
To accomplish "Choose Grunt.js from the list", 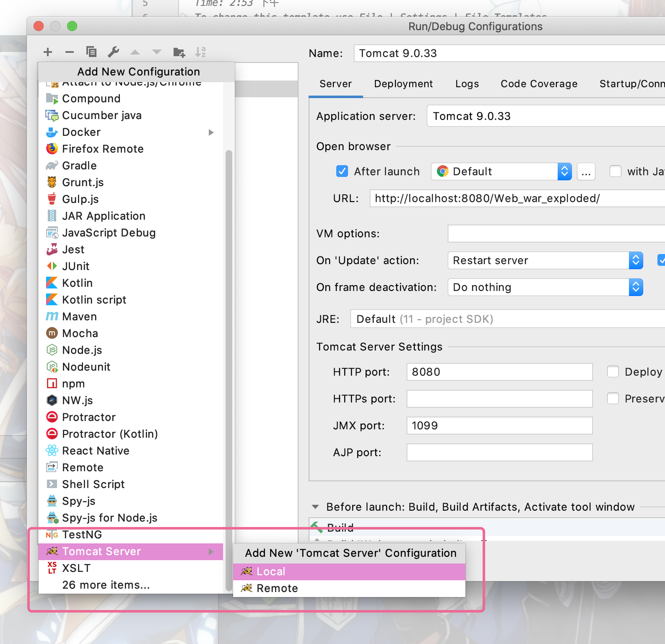I will pyautogui.click(x=130, y=182).
